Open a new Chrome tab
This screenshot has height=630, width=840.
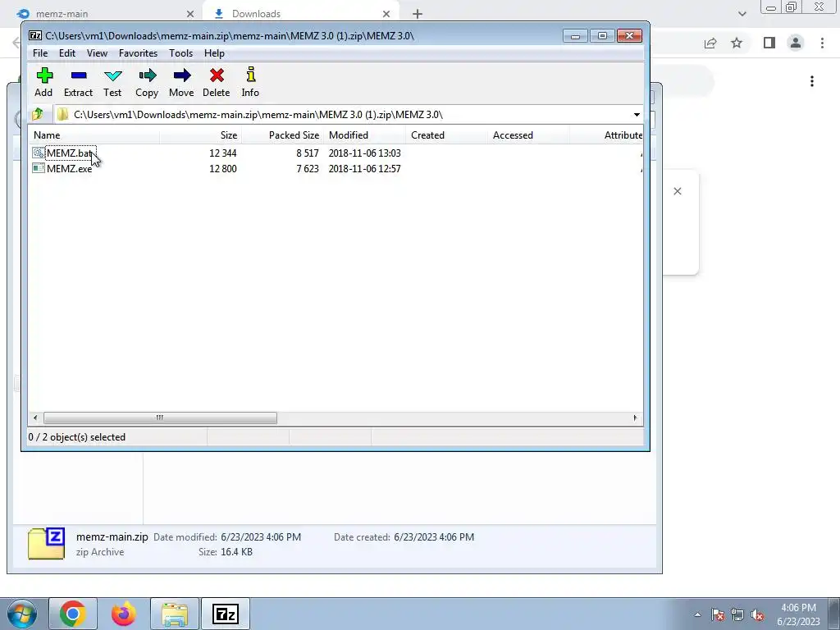(418, 14)
